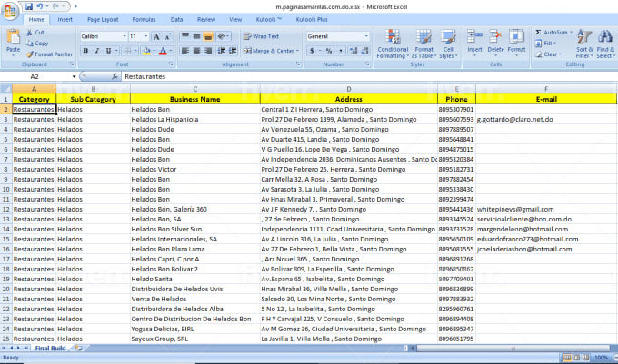Align text to the right
618x364 pixels.
pos(208,51)
